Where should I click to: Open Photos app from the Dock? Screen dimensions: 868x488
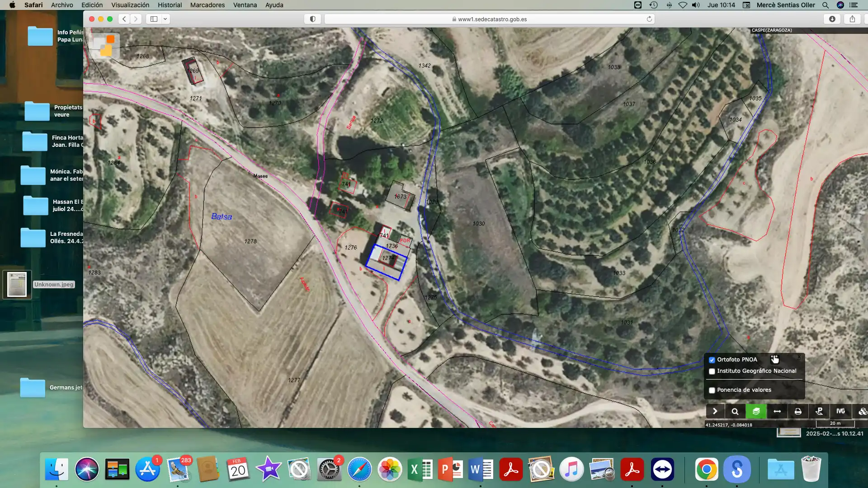click(x=390, y=469)
